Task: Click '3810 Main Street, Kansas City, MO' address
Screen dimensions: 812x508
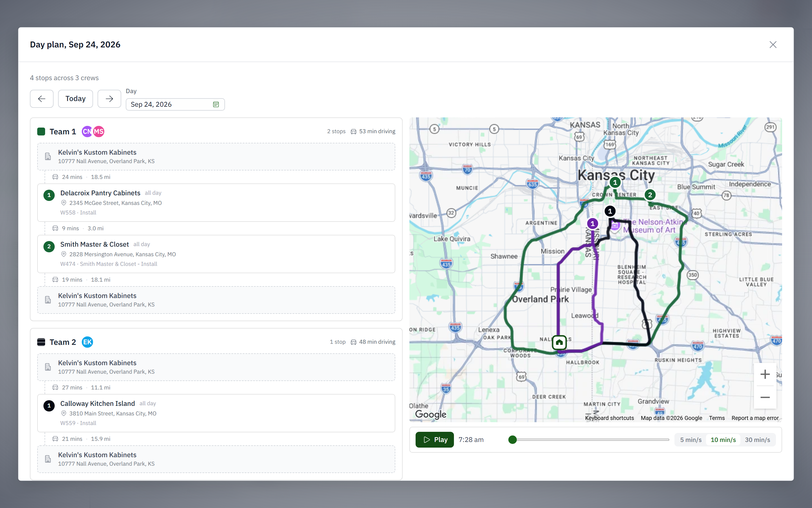Action: point(113,413)
